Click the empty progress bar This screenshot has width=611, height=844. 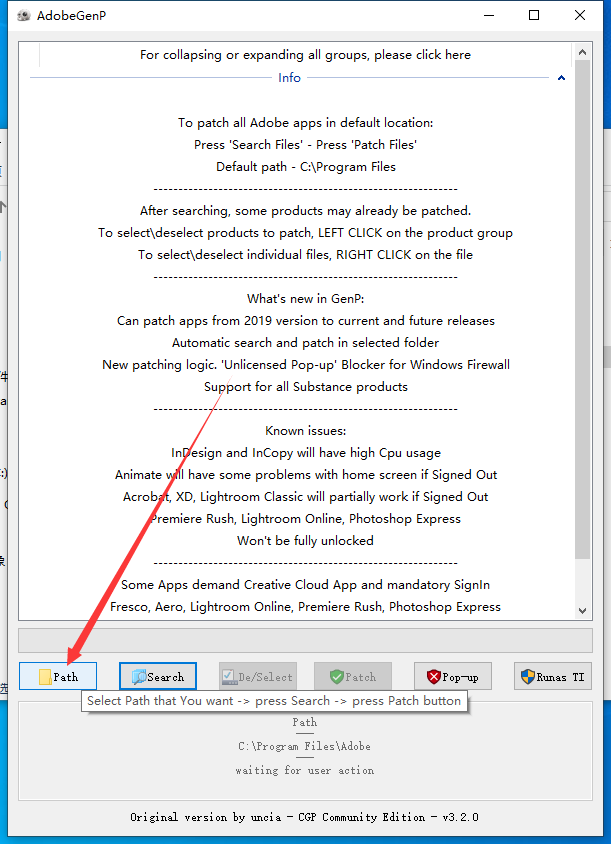point(305,641)
